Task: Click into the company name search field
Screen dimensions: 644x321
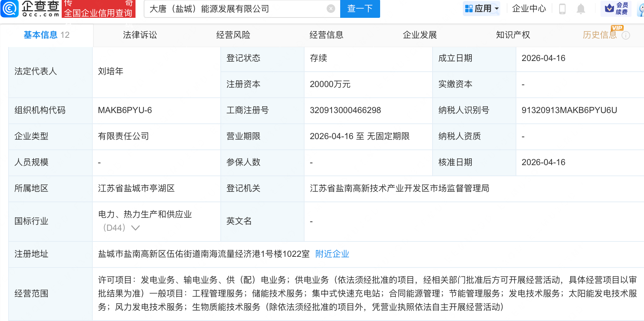Action: point(235,9)
